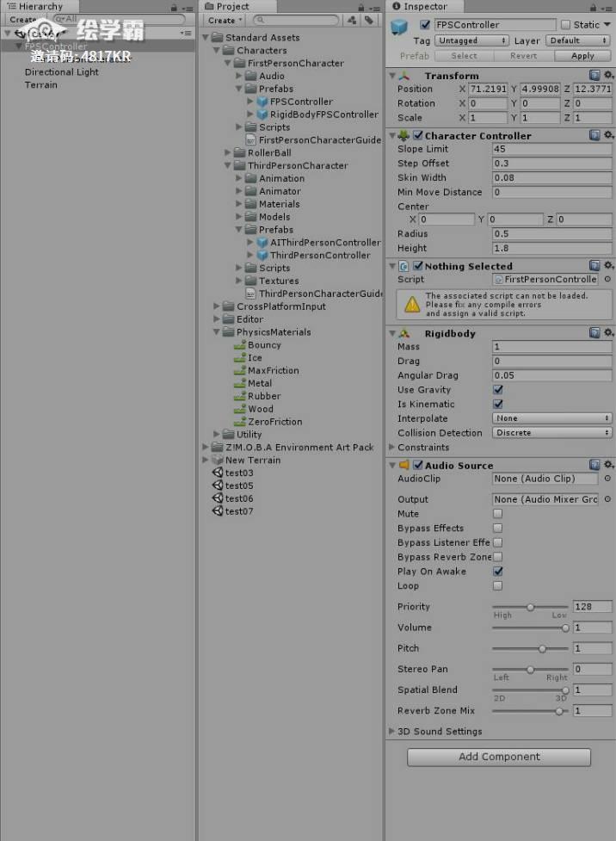Click the ThirdPersonController prefab icon
Screen dimensions: 616x841
tap(262, 256)
